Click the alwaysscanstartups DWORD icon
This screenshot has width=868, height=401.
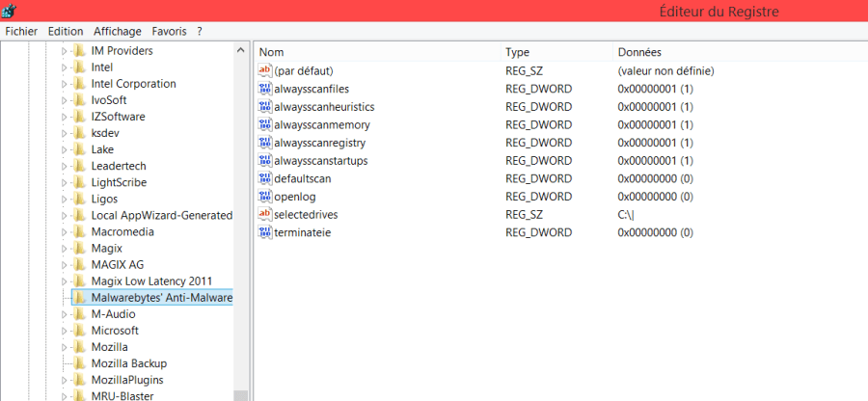click(265, 160)
